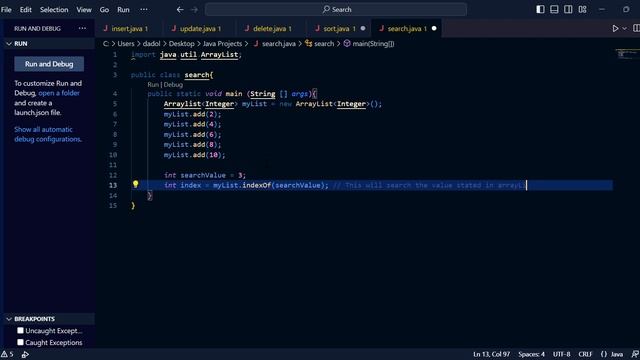Open View menu
Image resolution: width=640 pixels, height=360 pixels.
pos(84,9)
